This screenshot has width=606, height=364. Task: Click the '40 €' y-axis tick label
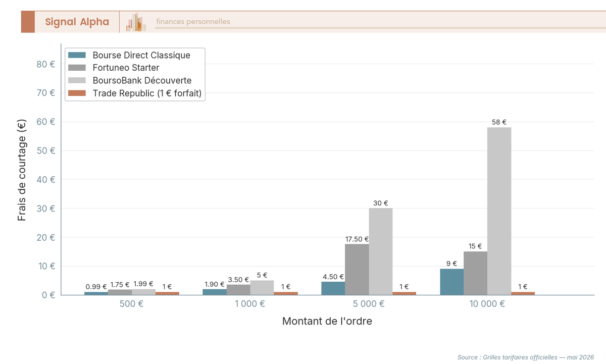[x=46, y=180]
